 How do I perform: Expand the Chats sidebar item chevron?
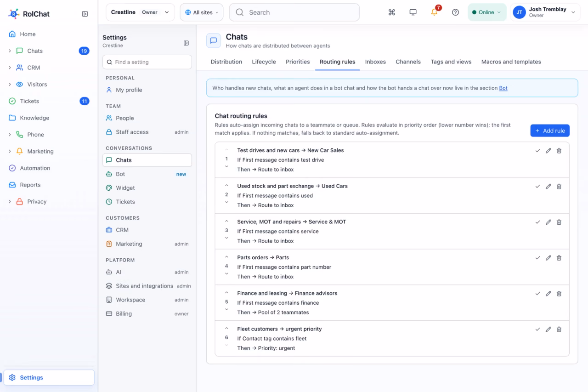[x=10, y=51]
